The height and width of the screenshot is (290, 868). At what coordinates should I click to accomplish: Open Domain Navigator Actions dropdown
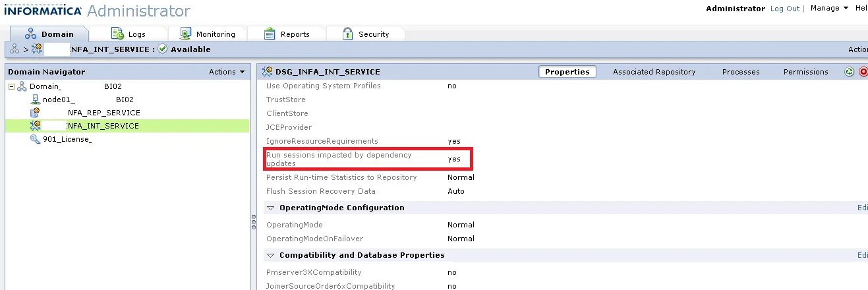pos(227,72)
